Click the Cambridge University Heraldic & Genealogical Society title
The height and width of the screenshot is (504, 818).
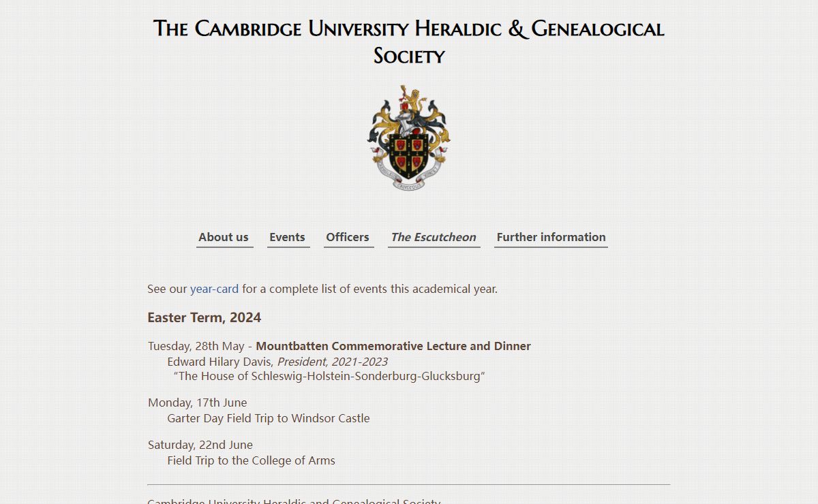click(x=409, y=42)
